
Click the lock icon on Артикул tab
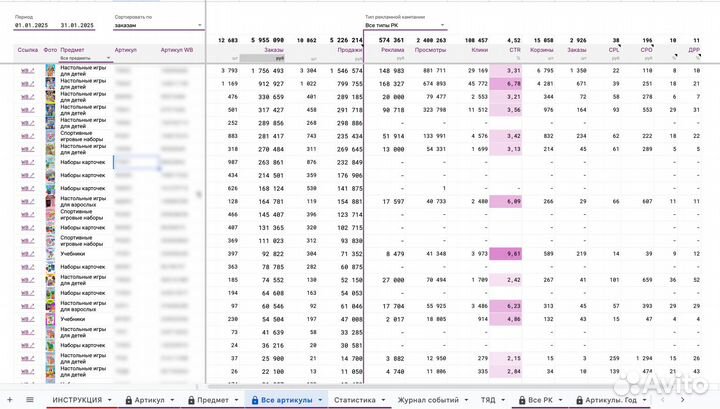(128, 399)
